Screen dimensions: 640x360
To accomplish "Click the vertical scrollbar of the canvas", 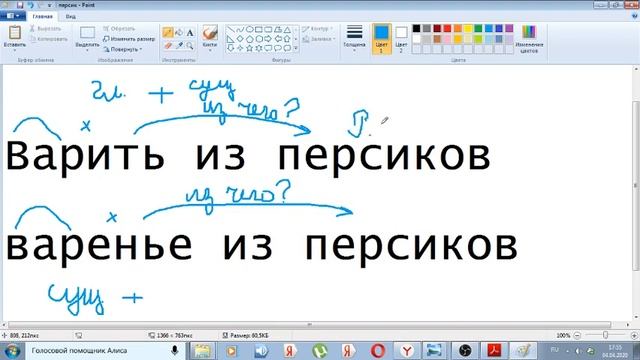I will click(x=636, y=186).
